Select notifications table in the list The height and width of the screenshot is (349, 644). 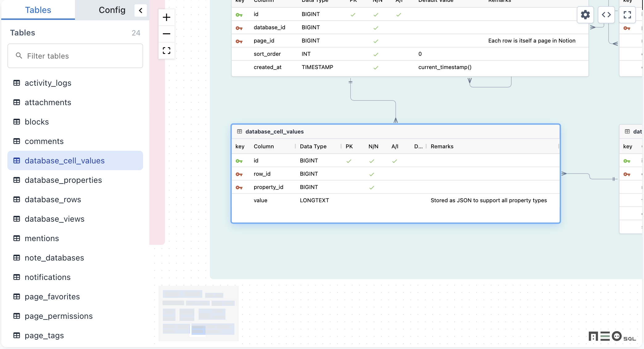tap(75, 277)
